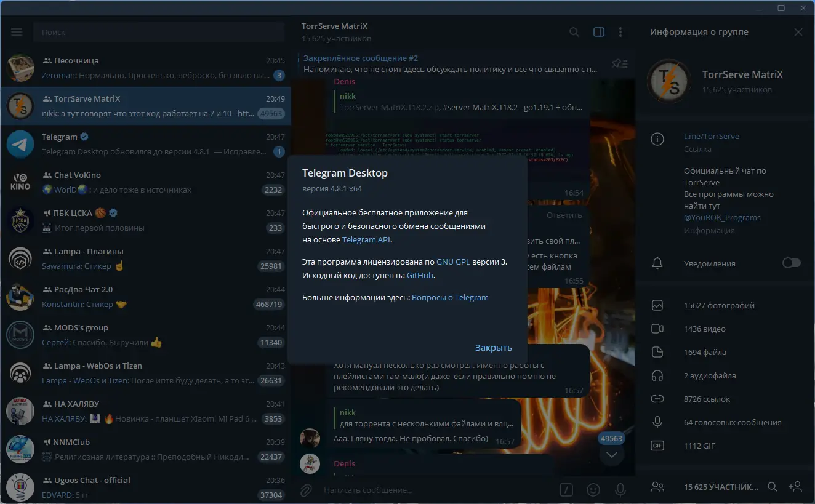Click the attach file paperclip icon
This screenshot has width=815, height=504.
[305, 490]
